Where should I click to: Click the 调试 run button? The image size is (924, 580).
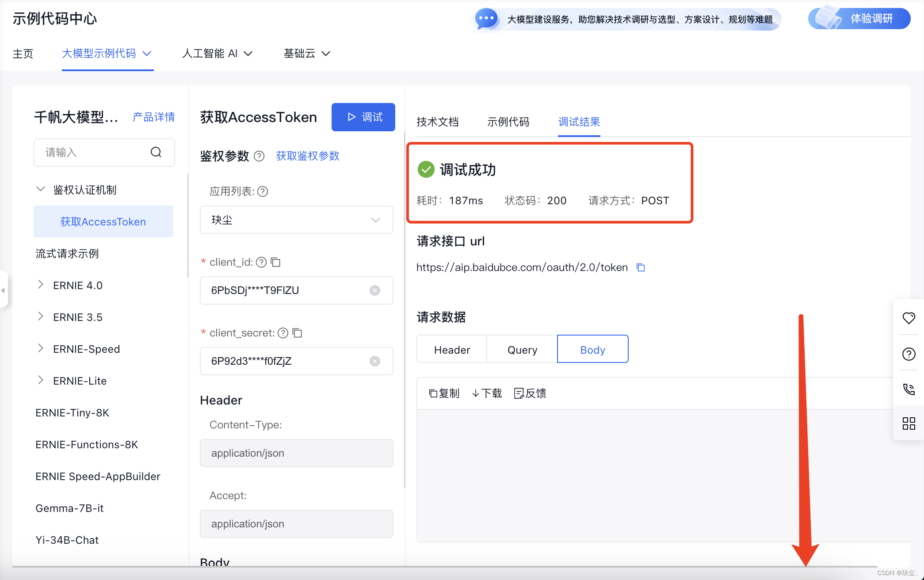363,117
